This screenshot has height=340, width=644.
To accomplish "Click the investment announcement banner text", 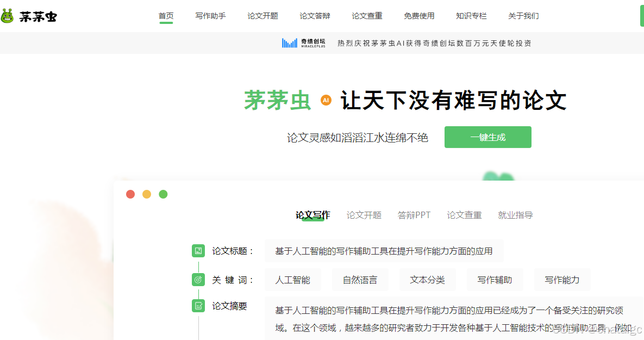I will pos(435,43).
